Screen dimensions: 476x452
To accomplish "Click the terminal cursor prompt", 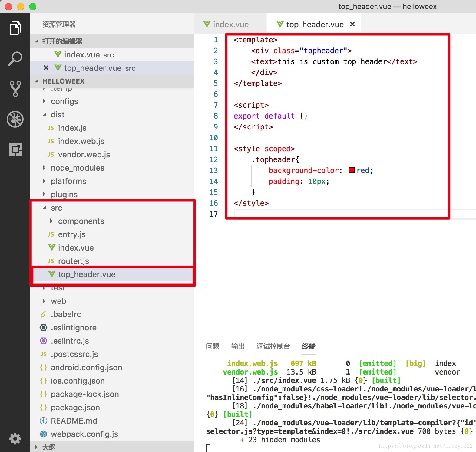I will pyautogui.click(x=208, y=448).
